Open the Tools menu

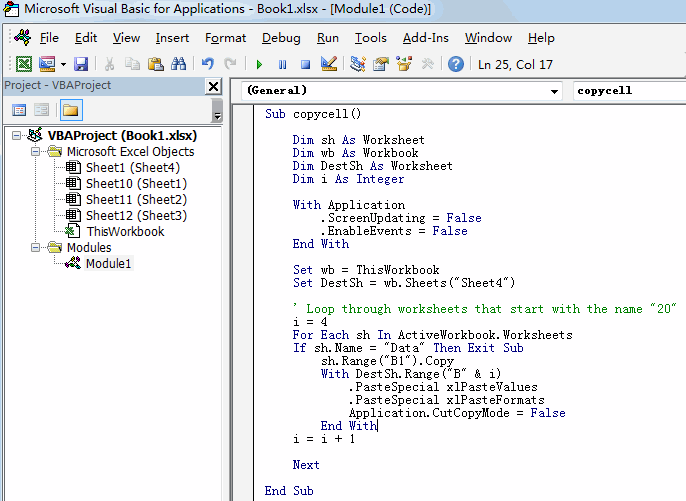pyautogui.click(x=371, y=38)
